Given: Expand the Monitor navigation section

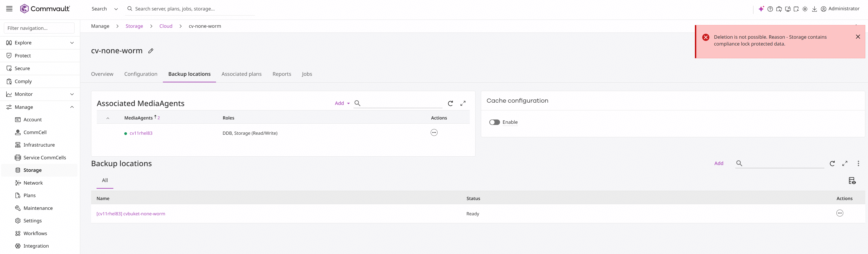Looking at the screenshot, I should click(72, 94).
